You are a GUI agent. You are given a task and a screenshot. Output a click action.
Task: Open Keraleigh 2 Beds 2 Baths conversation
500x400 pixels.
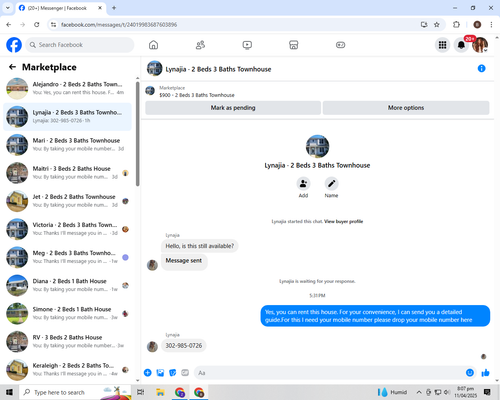point(68,370)
